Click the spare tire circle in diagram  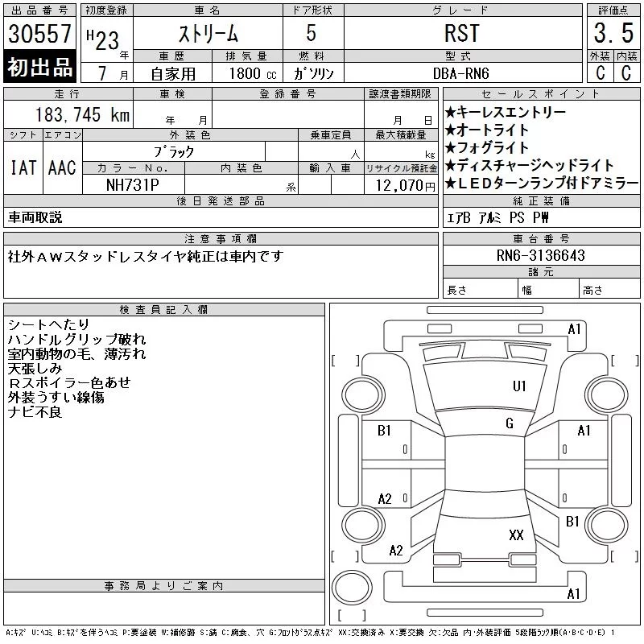pyautogui.click(x=352, y=587)
